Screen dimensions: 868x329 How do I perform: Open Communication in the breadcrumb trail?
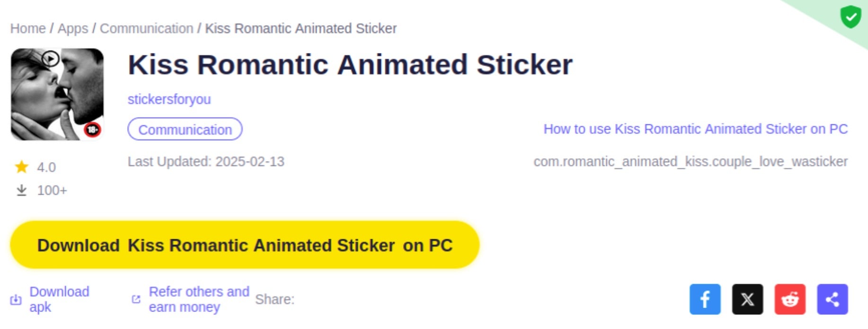click(x=146, y=28)
